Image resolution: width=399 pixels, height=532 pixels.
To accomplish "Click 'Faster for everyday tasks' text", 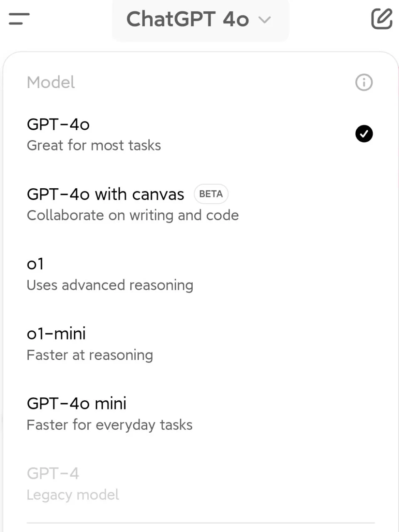I will tap(109, 425).
